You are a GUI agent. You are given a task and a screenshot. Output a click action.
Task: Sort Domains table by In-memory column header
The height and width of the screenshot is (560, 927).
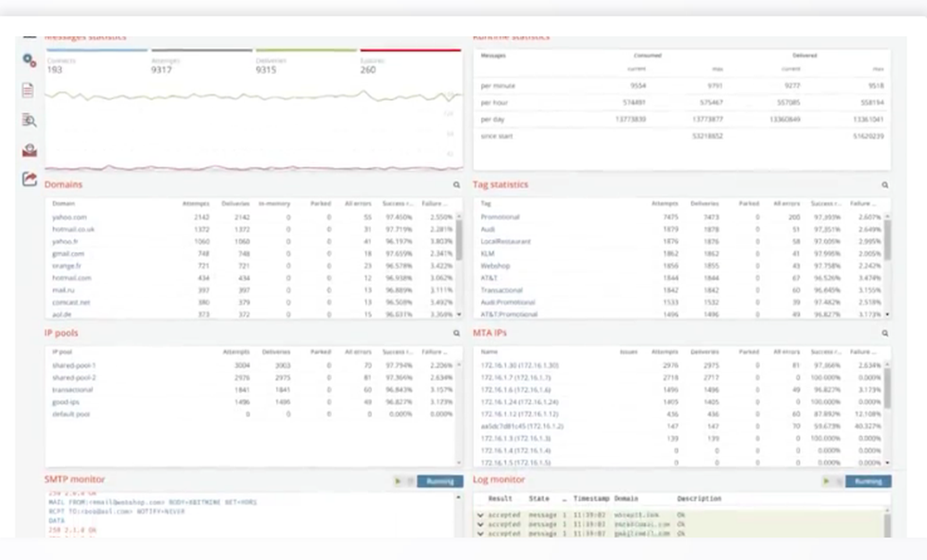[274, 203]
